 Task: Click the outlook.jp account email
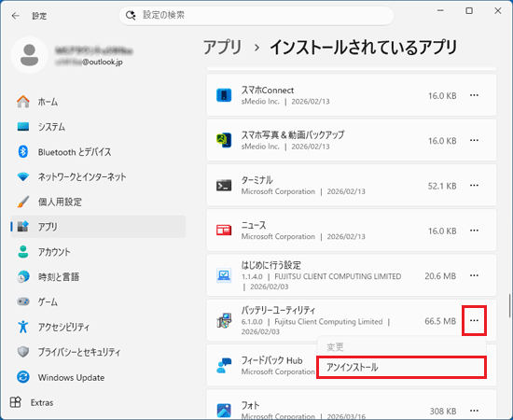click(x=89, y=62)
